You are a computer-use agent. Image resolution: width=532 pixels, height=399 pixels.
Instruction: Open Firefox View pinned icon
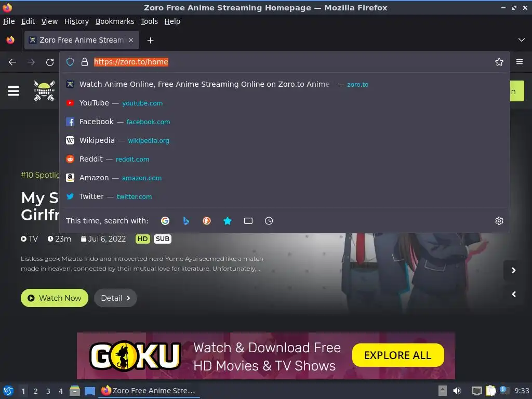(x=10, y=40)
